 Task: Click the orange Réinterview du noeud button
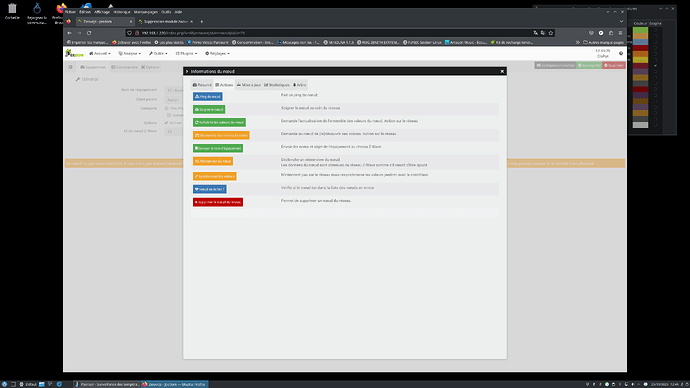(x=213, y=161)
